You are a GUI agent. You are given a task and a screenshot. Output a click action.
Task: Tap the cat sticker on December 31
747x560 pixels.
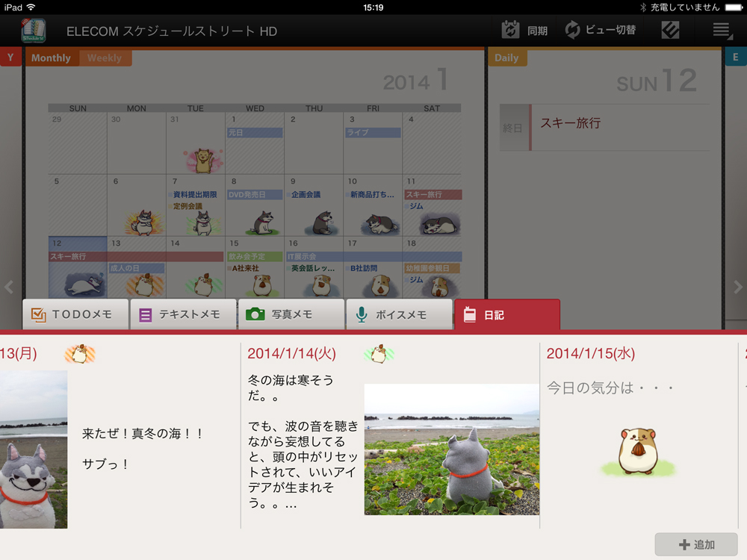203,161
